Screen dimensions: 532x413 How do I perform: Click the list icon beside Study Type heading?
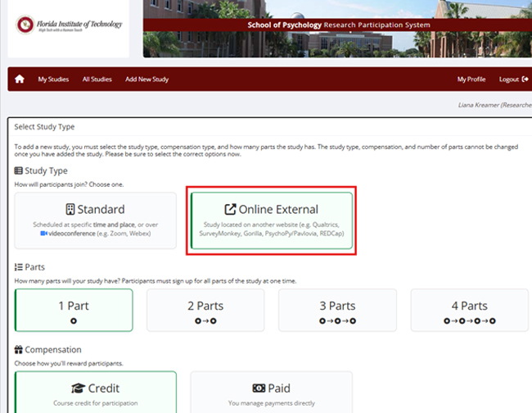pyautogui.click(x=18, y=170)
